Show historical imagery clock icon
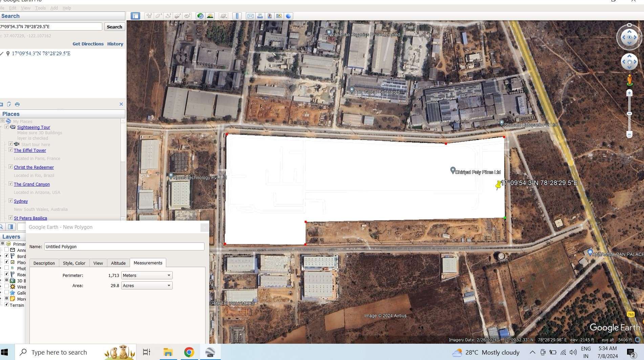The height and width of the screenshot is (360, 644). [200, 16]
